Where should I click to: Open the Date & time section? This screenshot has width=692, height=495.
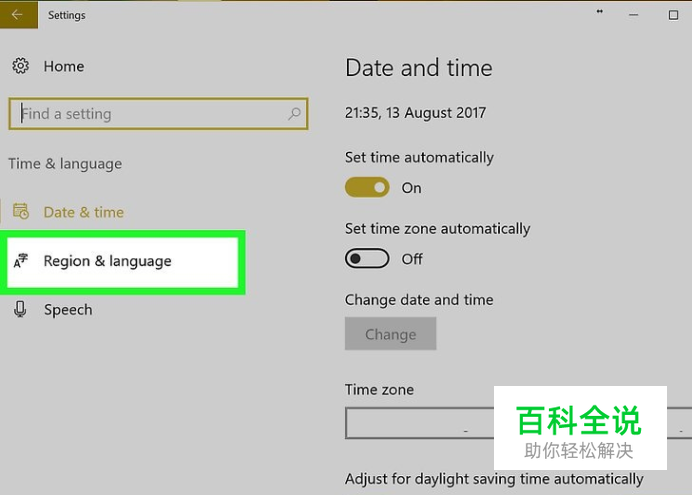click(x=83, y=212)
